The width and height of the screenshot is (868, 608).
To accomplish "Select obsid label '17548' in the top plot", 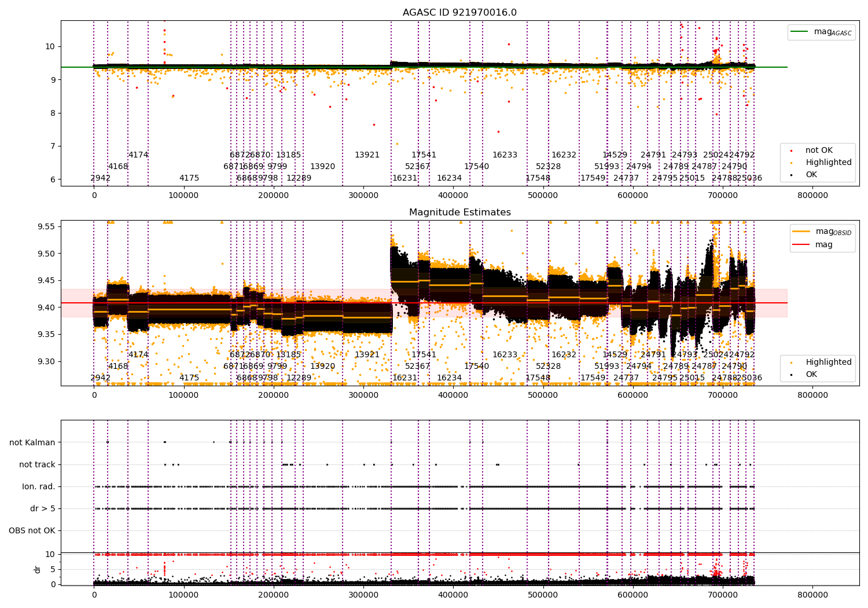I will pyautogui.click(x=538, y=178).
